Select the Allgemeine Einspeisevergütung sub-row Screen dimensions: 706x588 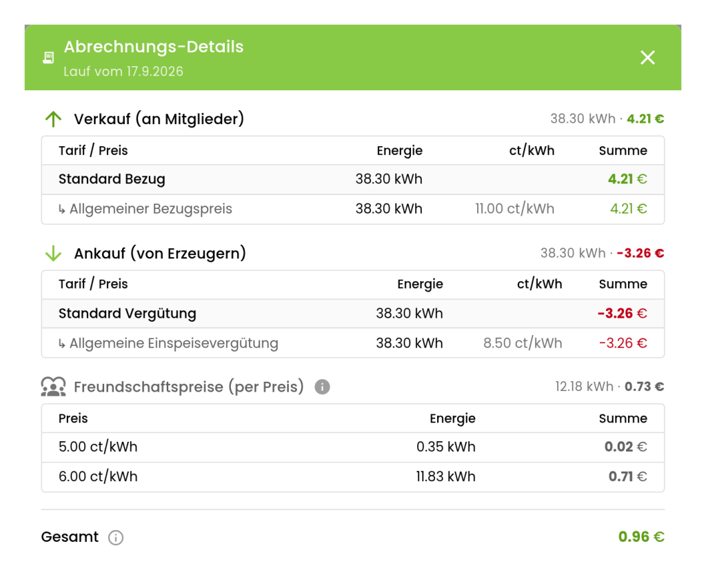point(353,343)
